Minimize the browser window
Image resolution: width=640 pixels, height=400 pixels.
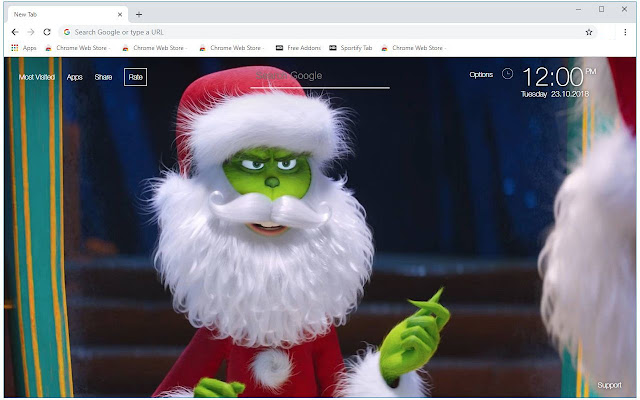[578, 9]
